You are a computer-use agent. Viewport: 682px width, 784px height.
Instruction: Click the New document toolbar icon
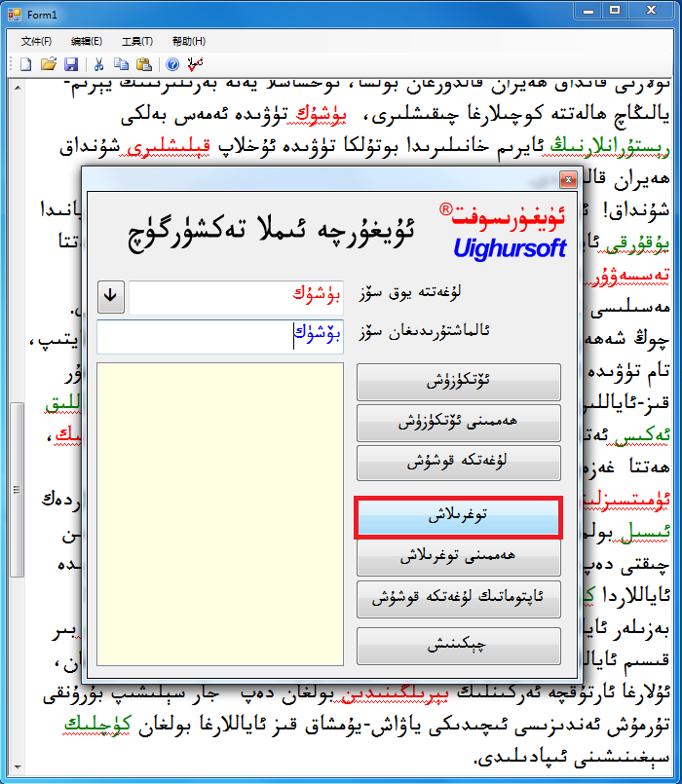point(25,64)
